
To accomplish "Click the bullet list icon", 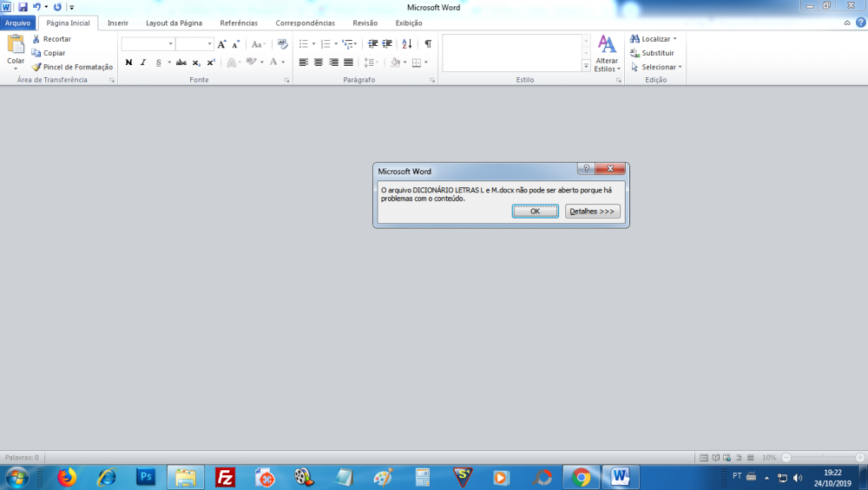I will pyautogui.click(x=303, y=43).
